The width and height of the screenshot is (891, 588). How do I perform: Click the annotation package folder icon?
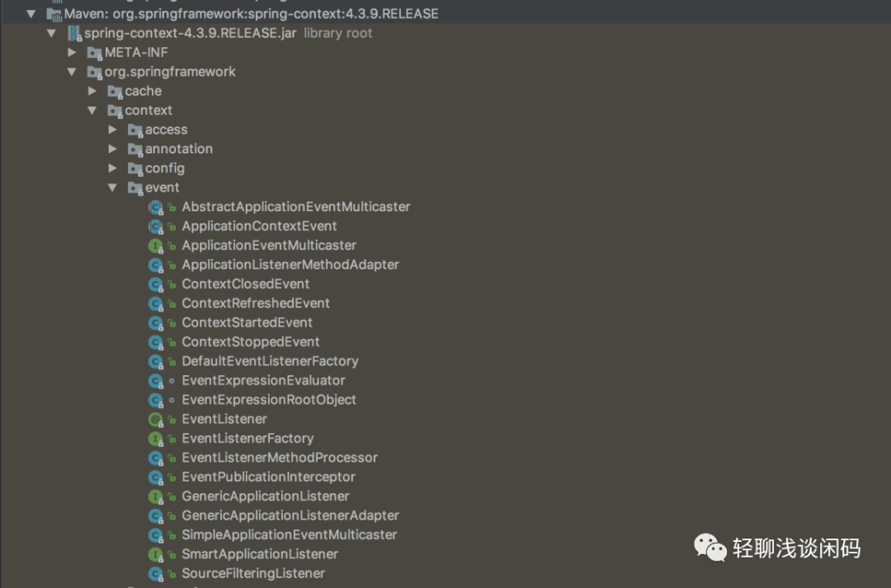[x=135, y=149]
